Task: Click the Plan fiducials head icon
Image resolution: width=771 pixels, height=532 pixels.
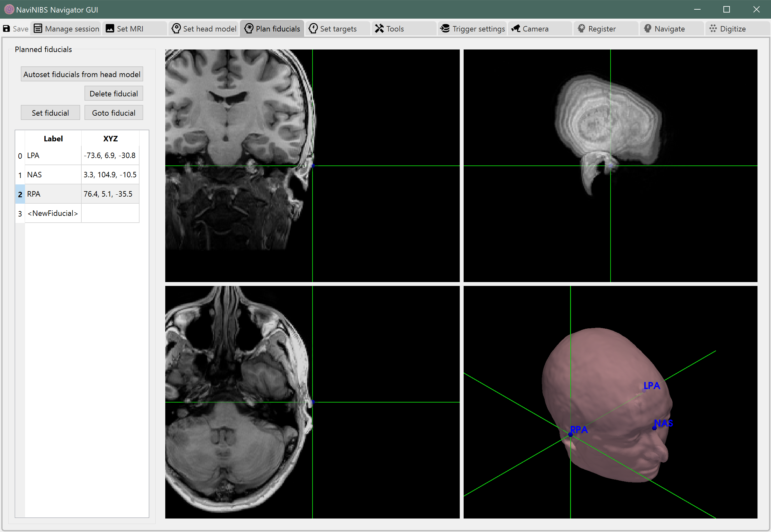Action: point(249,29)
